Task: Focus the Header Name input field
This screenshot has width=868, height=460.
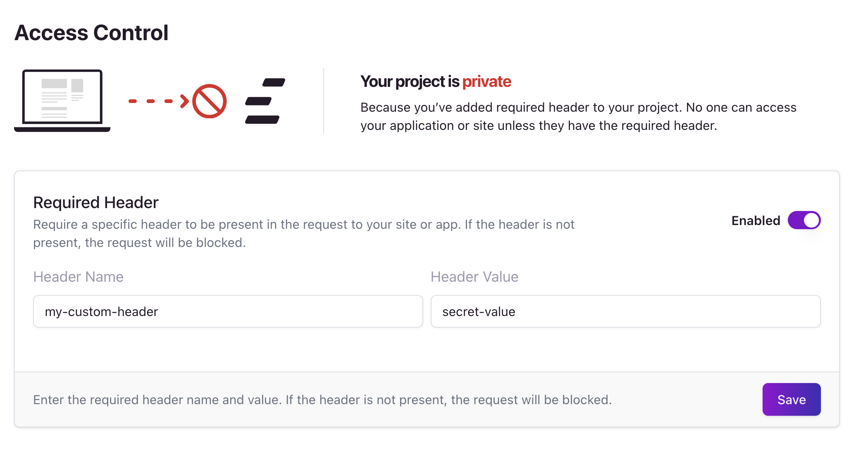Action: 228,311
